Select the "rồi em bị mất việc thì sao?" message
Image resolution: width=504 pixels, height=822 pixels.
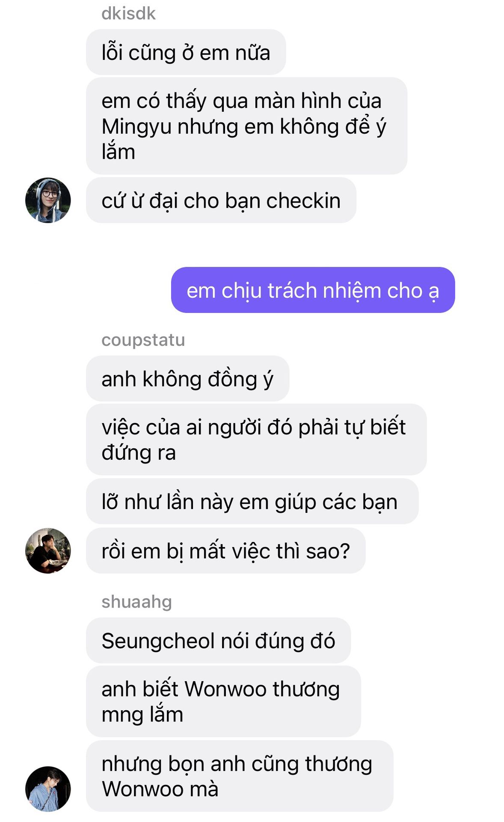tap(226, 551)
